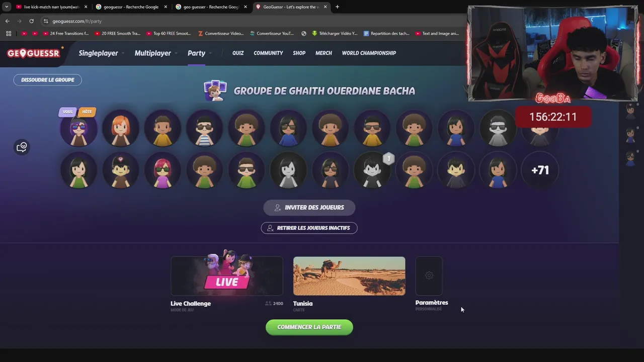This screenshot has width=644, height=362.
Task: Select the Live Challenge game mode card
Action: pyautogui.click(x=227, y=276)
